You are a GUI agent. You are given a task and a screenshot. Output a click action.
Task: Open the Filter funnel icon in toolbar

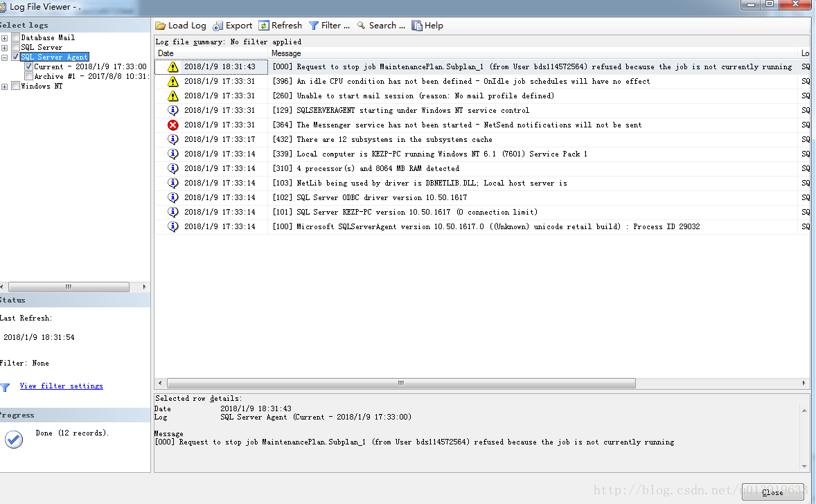click(314, 26)
